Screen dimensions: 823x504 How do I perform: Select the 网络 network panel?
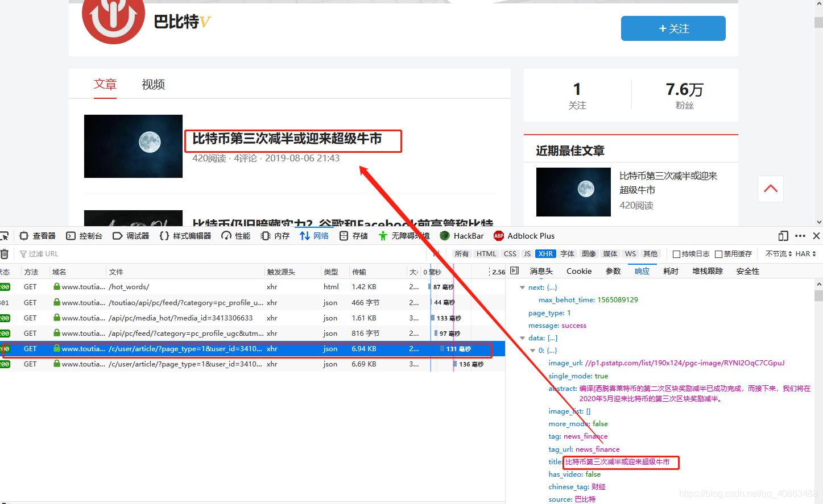pos(315,236)
